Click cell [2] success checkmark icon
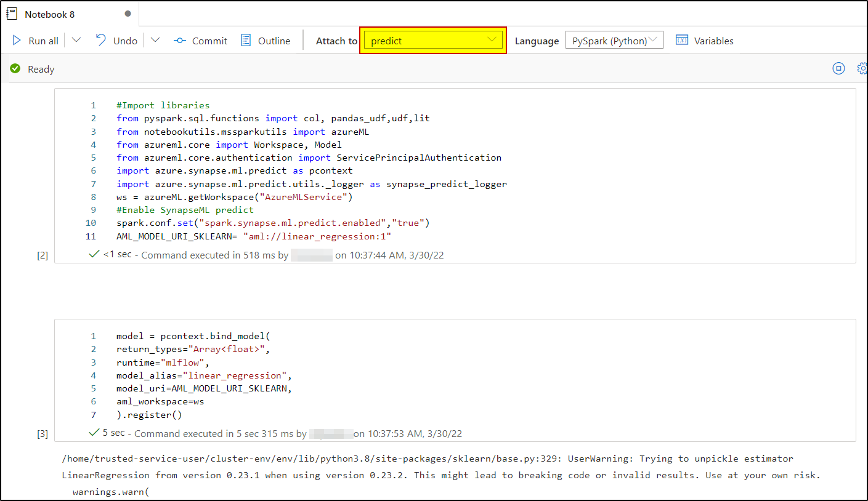 tap(94, 254)
